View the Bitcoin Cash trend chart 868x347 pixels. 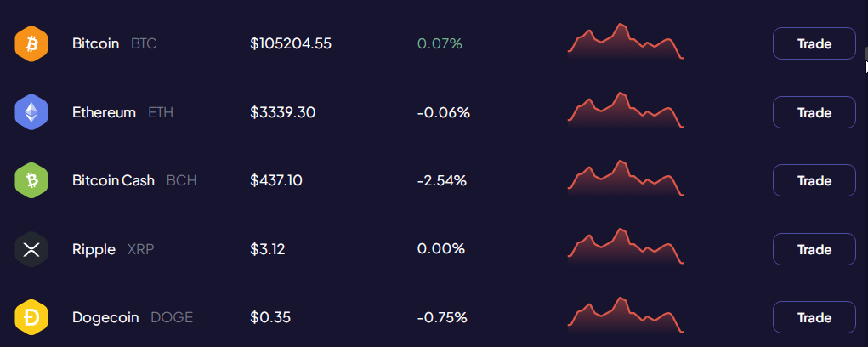625,179
